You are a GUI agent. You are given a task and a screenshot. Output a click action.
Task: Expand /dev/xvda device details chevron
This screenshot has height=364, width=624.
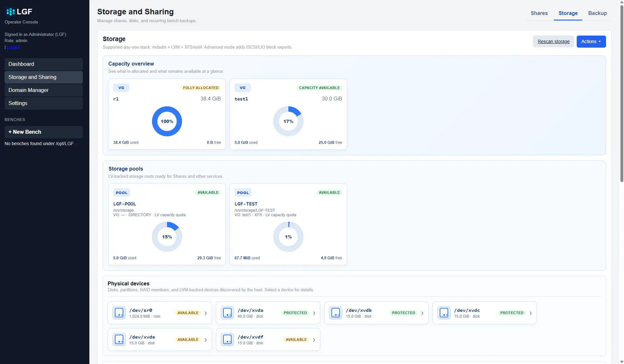click(x=314, y=313)
